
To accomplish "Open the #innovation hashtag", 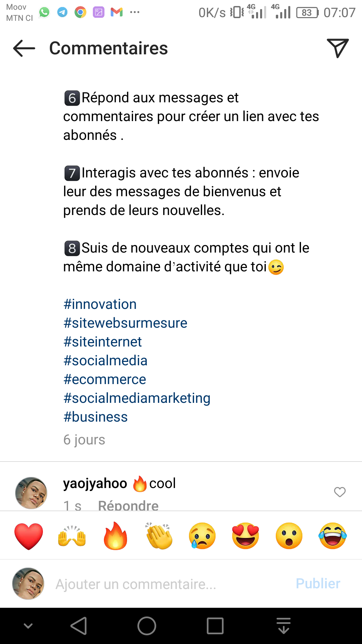I will tap(100, 304).
